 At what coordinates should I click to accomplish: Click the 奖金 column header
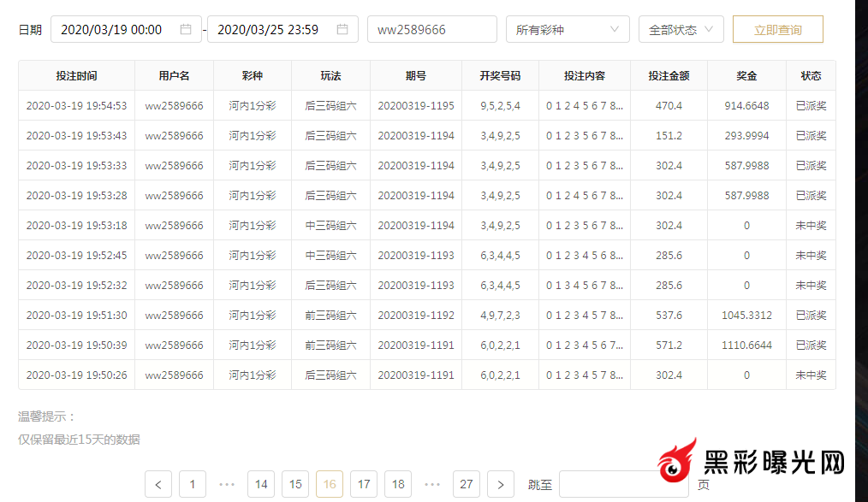click(x=746, y=76)
